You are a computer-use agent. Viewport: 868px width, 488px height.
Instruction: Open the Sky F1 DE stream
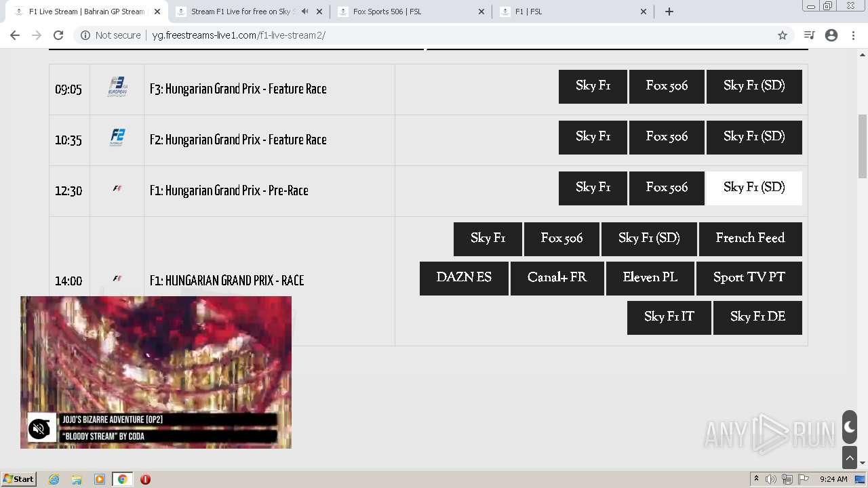(x=757, y=318)
